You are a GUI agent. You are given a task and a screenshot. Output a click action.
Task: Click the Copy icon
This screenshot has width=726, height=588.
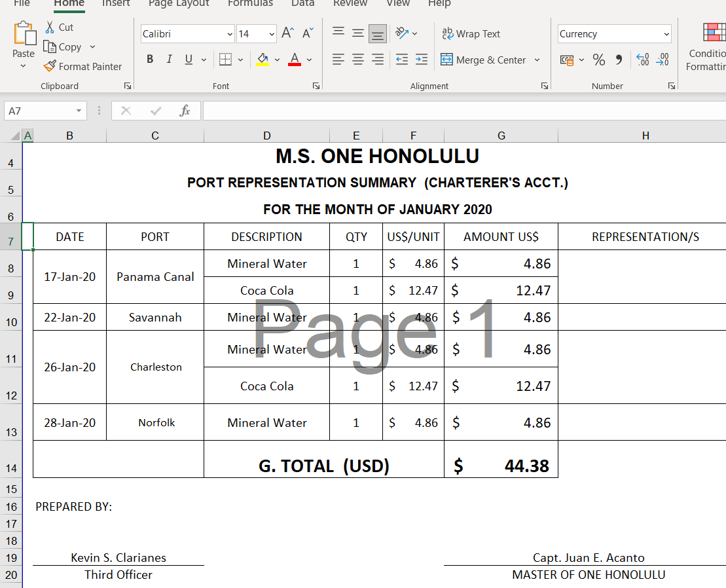(x=50, y=46)
